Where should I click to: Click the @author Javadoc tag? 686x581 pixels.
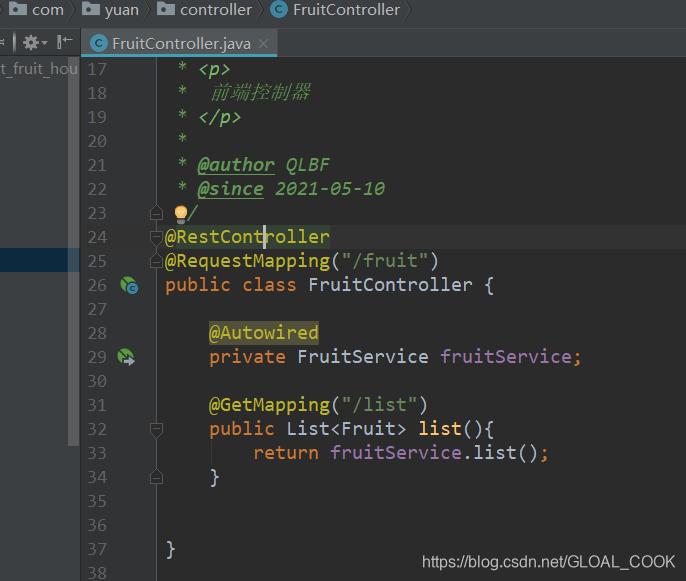point(236,165)
